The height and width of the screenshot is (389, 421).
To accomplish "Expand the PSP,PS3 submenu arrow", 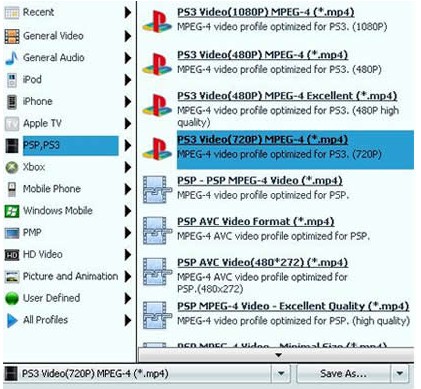I will click(128, 146).
